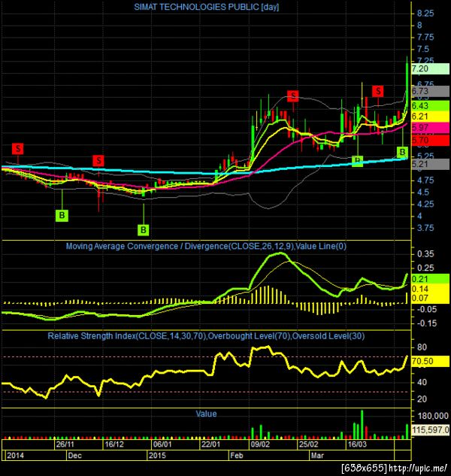Select the green 0.21 MACD value label
This screenshot has width=451, height=476.
(x=430, y=279)
